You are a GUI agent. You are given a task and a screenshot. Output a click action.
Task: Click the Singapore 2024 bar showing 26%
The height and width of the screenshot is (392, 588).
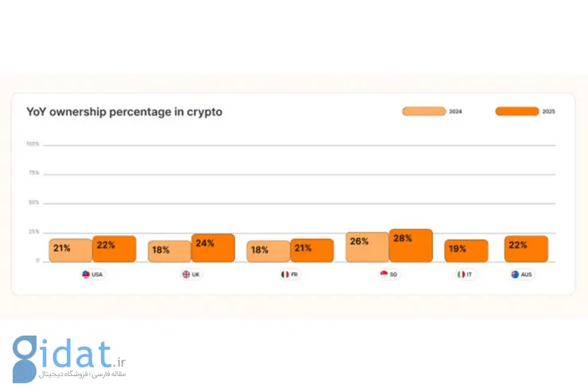367,247
